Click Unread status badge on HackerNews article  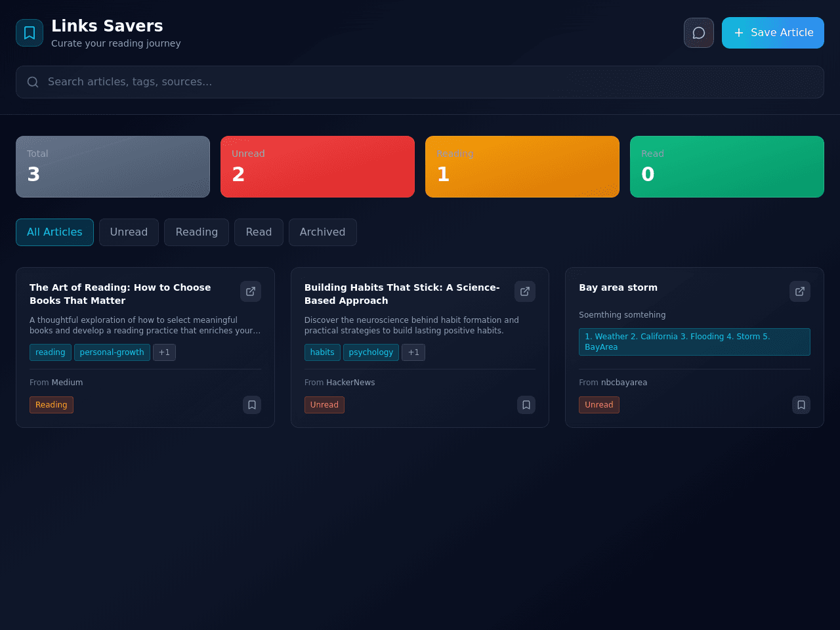point(324,405)
